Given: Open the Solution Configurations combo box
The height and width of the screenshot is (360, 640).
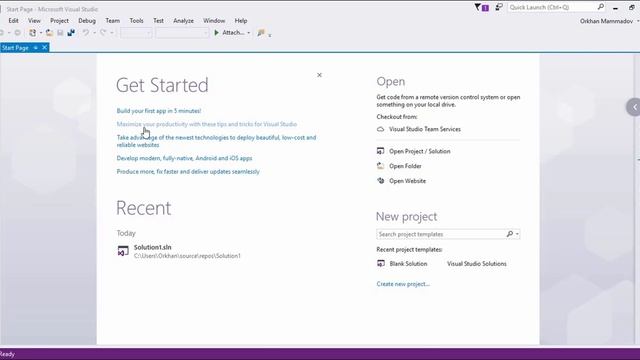Looking at the screenshot, I should [136, 33].
